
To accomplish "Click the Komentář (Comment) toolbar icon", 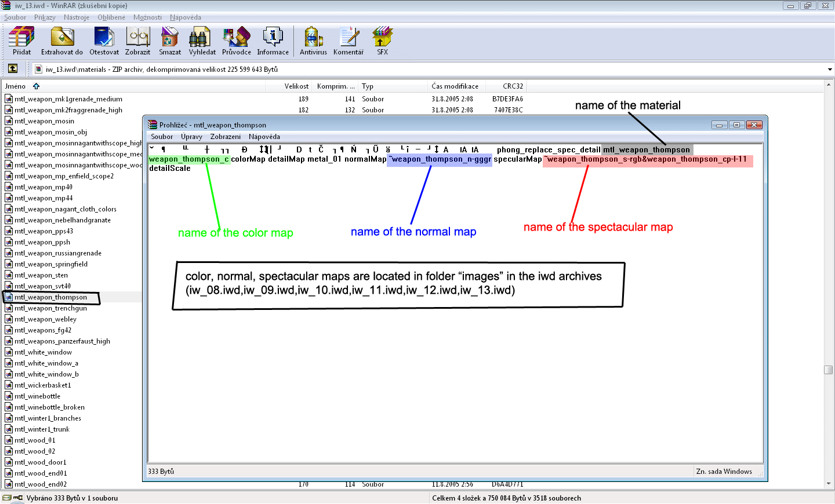I will point(348,36).
